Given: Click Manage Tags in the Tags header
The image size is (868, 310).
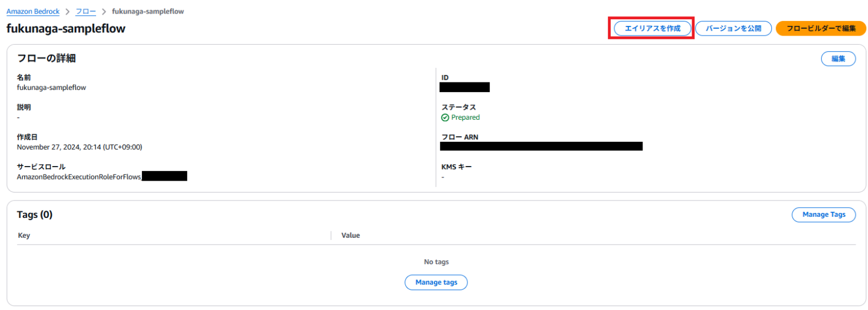Looking at the screenshot, I should point(823,215).
